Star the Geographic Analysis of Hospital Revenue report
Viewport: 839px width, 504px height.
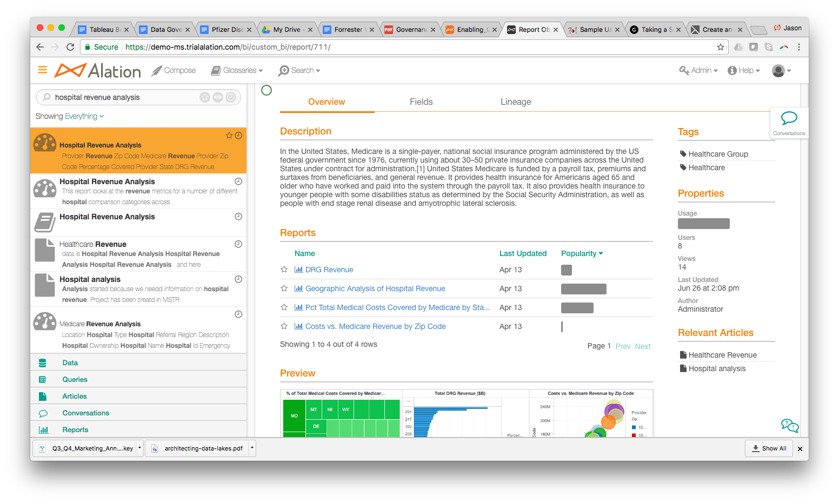(284, 288)
